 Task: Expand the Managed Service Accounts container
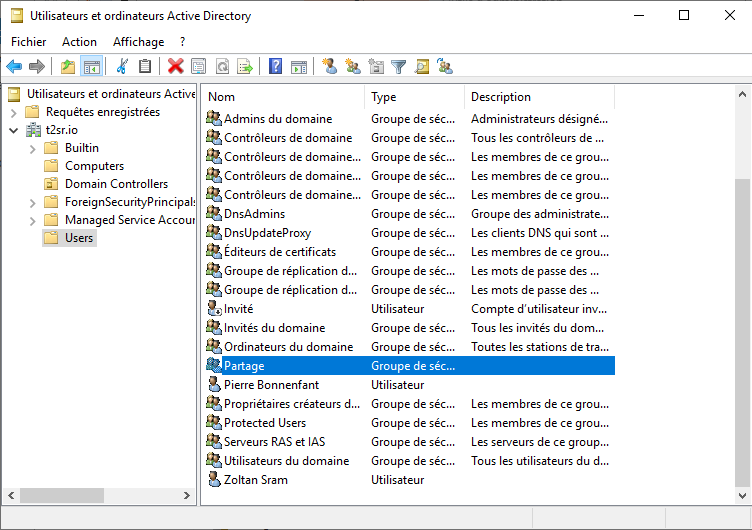point(32,221)
